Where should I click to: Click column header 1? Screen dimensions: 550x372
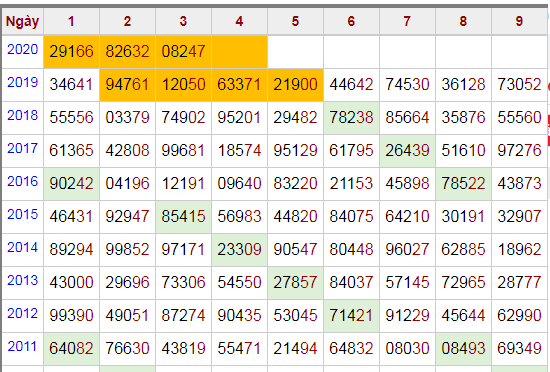click(x=71, y=21)
